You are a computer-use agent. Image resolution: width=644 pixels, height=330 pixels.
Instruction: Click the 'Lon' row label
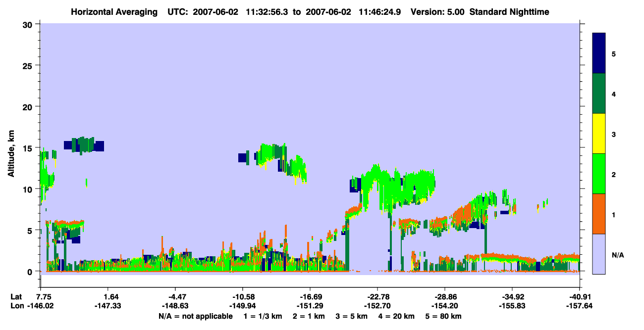click(x=16, y=306)
